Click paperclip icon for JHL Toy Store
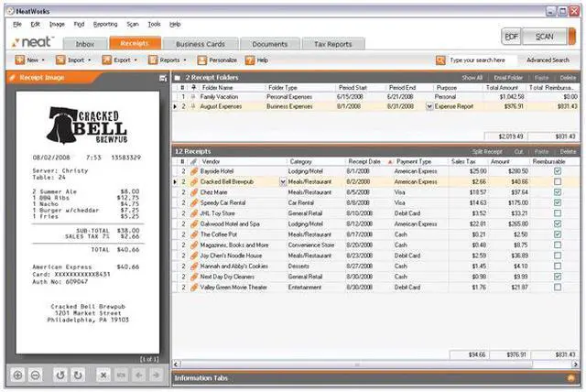The height and width of the screenshot is (392, 586). (x=194, y=213)
